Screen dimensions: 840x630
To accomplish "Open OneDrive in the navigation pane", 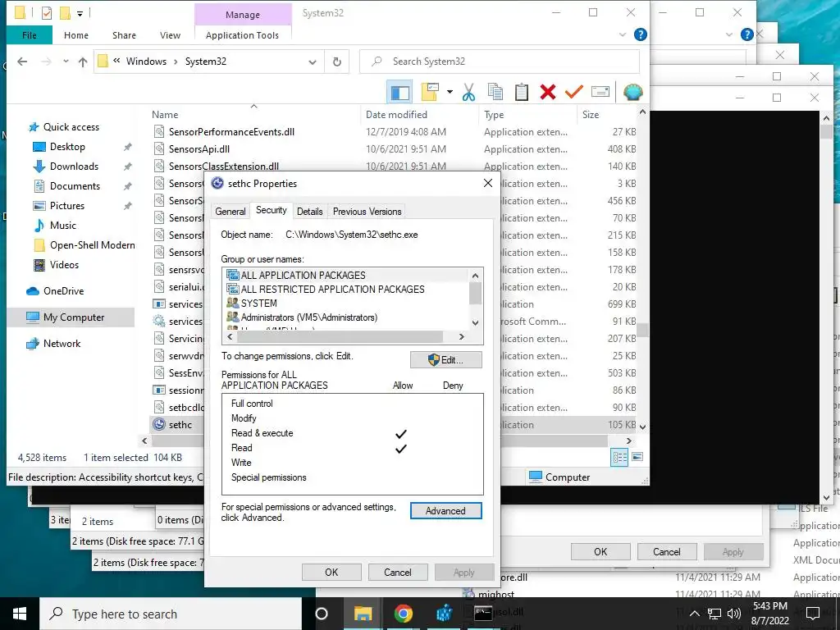I will pos(63,291).
